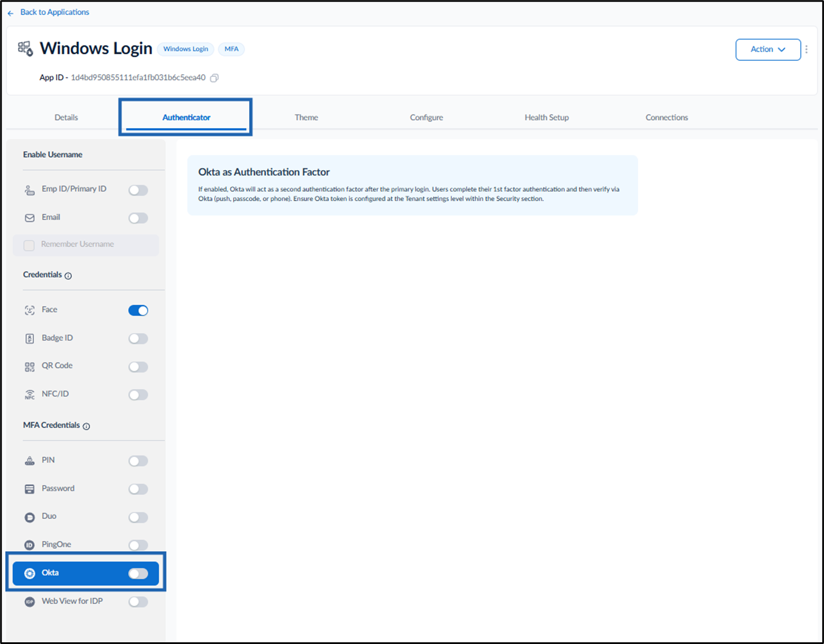Click the Email envelope icon

pyautogui.click(x=30, y=218)
